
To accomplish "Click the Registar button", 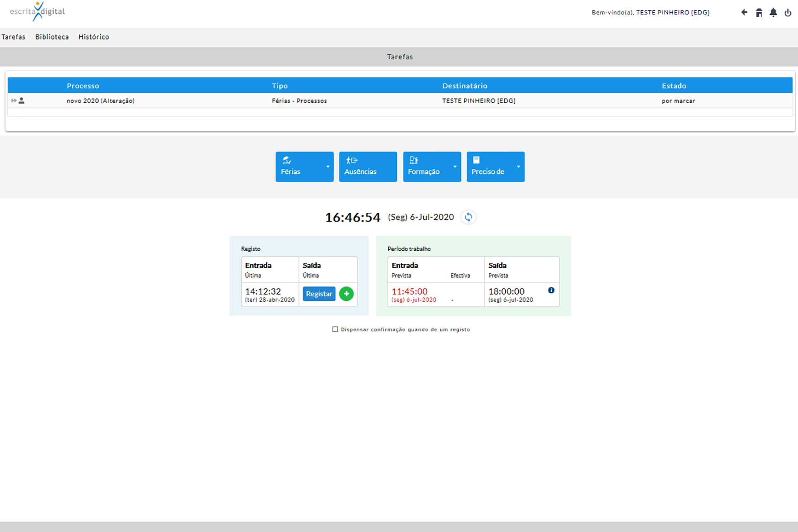I will [x=319, y=294].
